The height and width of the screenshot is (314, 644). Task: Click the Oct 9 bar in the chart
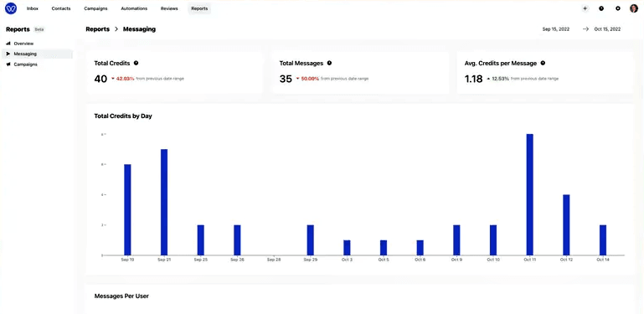(456, 240)
